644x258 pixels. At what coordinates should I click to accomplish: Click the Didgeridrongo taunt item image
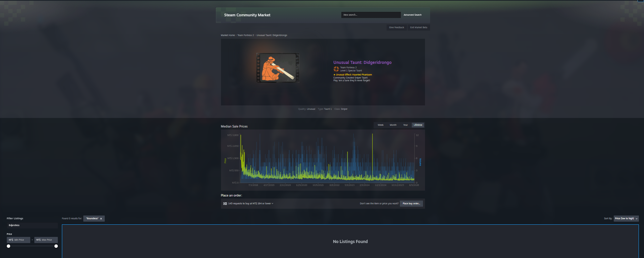(277, 68)
